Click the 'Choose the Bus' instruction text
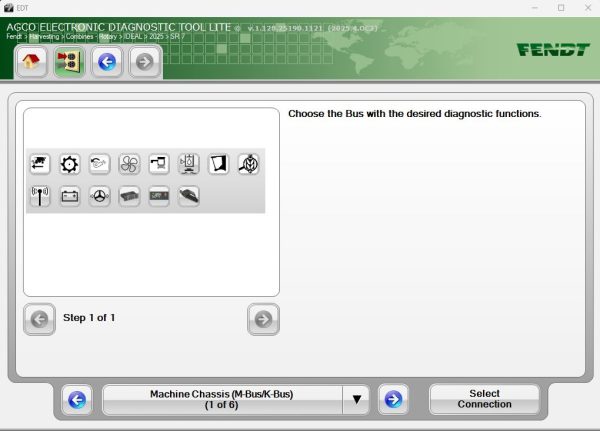Image resolution: width=600 pixels, height=431 pixels. [x=415, y=114]
